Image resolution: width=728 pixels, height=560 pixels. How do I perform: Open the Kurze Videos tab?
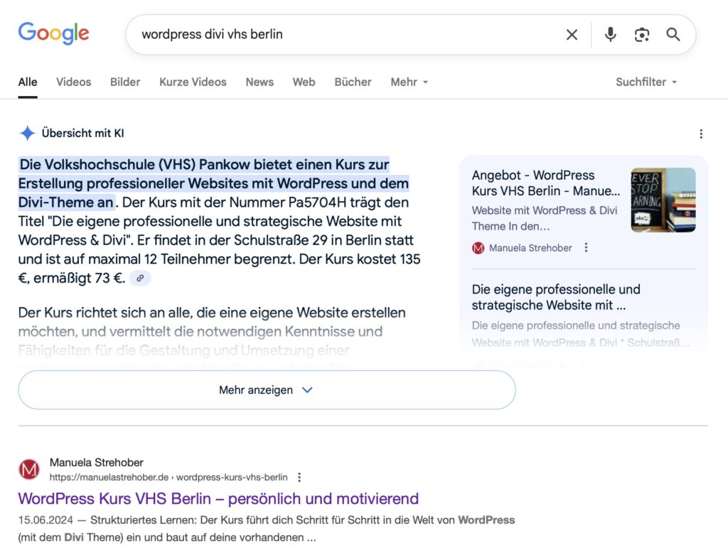[193, 82]
